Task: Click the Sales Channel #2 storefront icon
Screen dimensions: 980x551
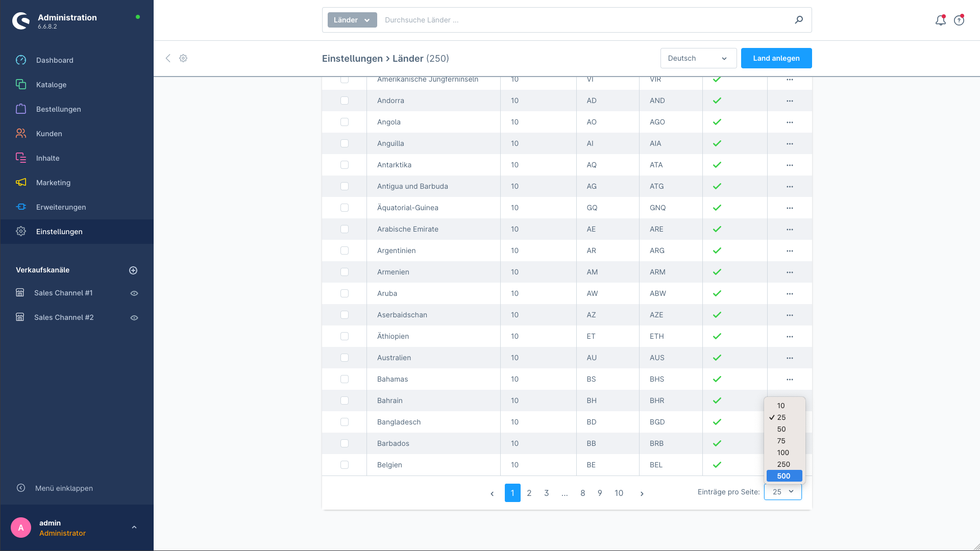Action: click(x=20, y=317)
